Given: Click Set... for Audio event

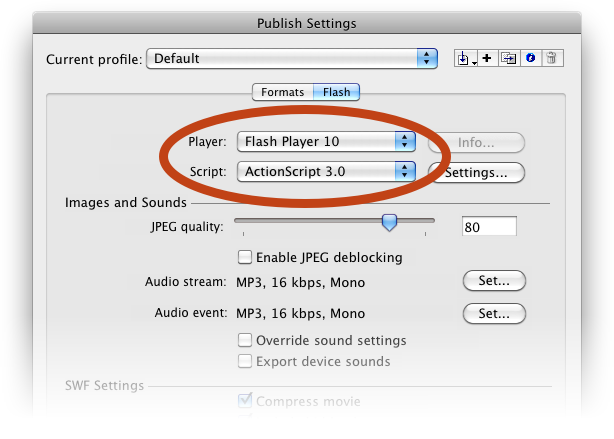Looking at the screenshot, I should [x=494, y=313].
